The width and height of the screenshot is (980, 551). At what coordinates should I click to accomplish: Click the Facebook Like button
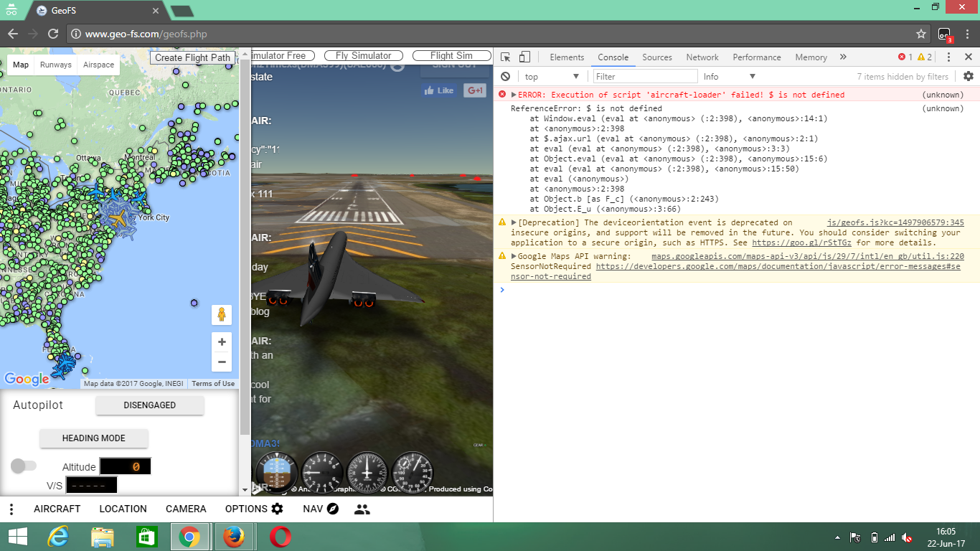coord(438,90)
